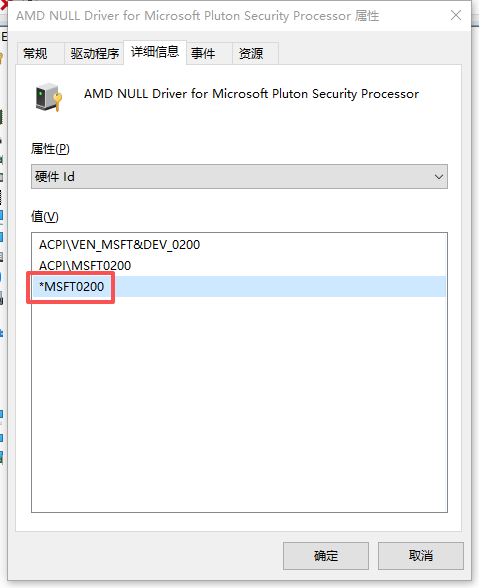Click the dialog title bar text
The width and height of the screenshot is (479, 588).
tap(198, 16)
